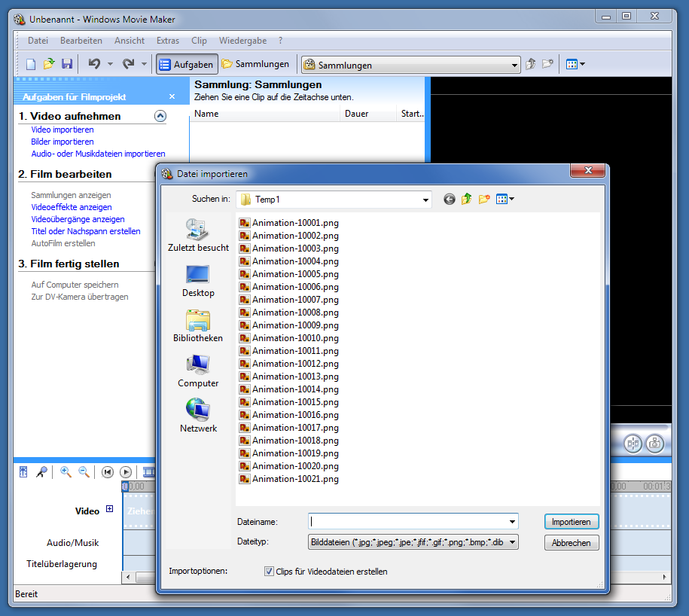Click the timeline zoom in magnifier
The image size is (689, 616).
coord(66,472)
